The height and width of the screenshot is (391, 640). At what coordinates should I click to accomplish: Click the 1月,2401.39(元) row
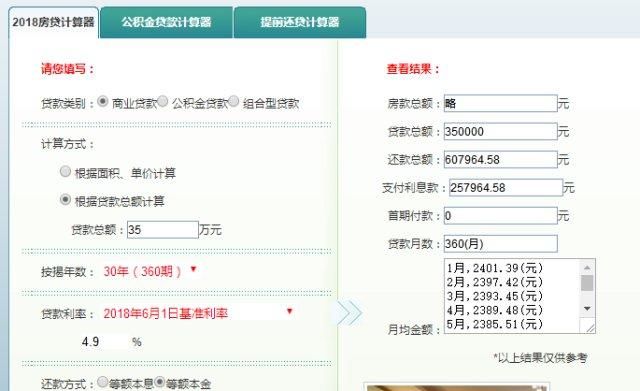[494, 268]
